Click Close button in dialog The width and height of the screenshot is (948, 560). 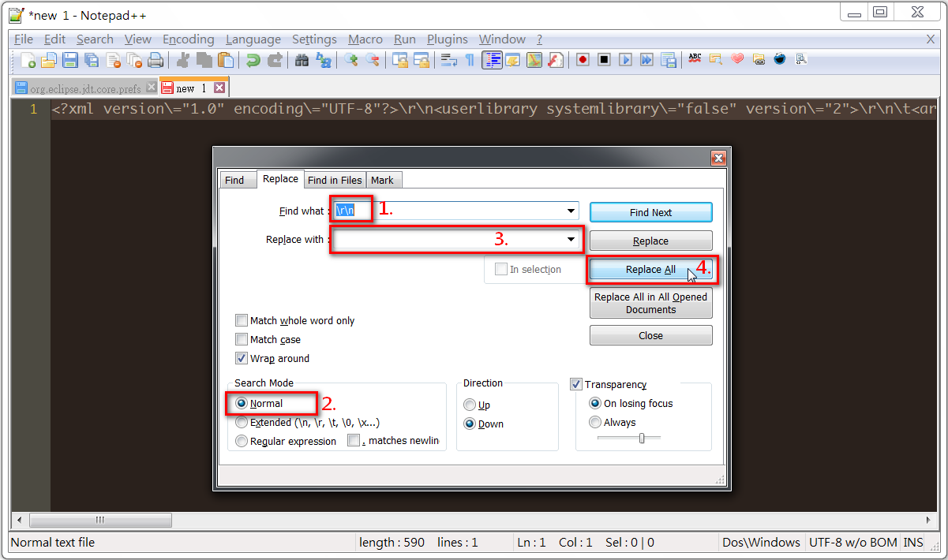click(651, 335)
